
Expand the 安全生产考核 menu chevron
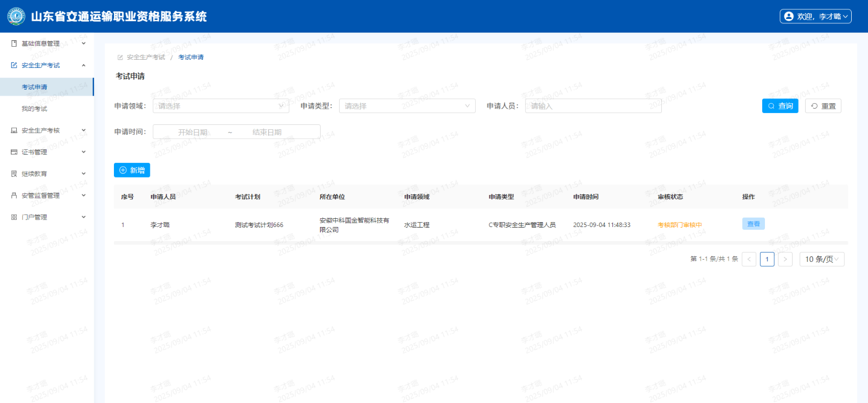click(x=84, y=130)
